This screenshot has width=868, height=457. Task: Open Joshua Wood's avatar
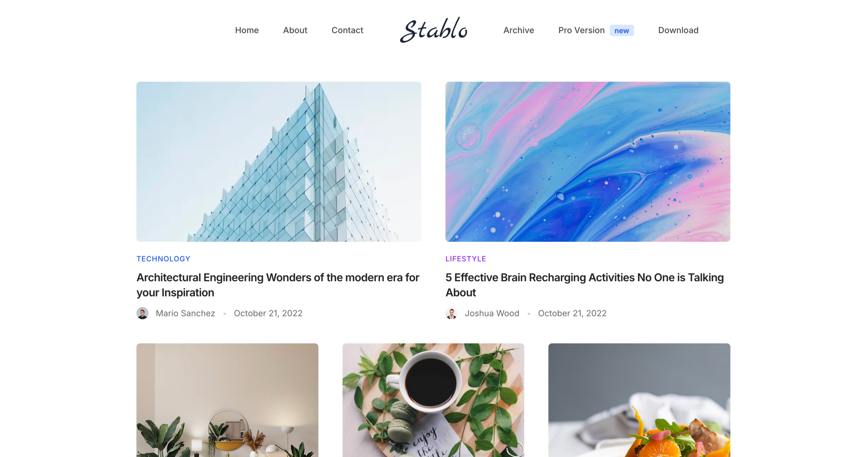451,313
